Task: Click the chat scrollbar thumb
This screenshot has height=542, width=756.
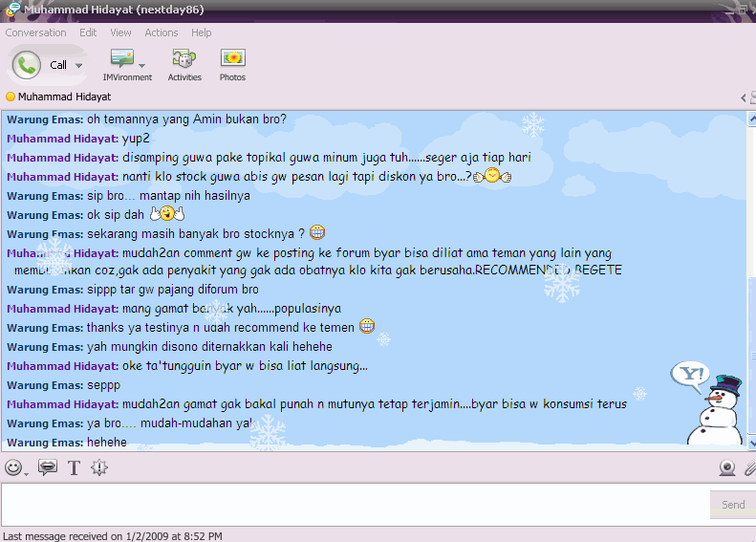Action: pos(752,356)
